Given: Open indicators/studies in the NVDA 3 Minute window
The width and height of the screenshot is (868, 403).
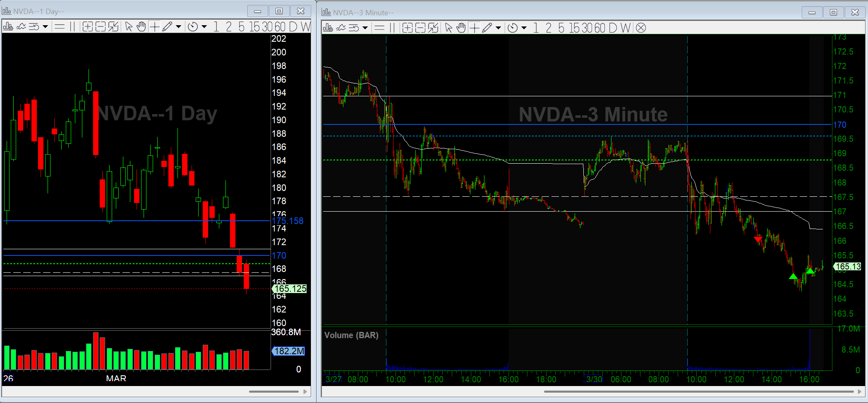Looking at the screenshot, I should pos(341,28).
